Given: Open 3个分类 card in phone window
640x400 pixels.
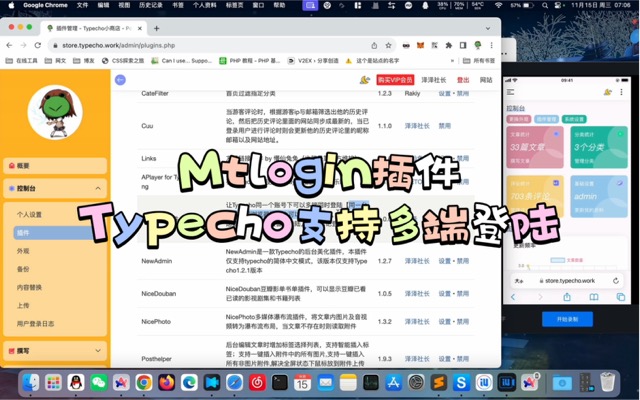Looking at the screenshot, I should coord(599,147).
